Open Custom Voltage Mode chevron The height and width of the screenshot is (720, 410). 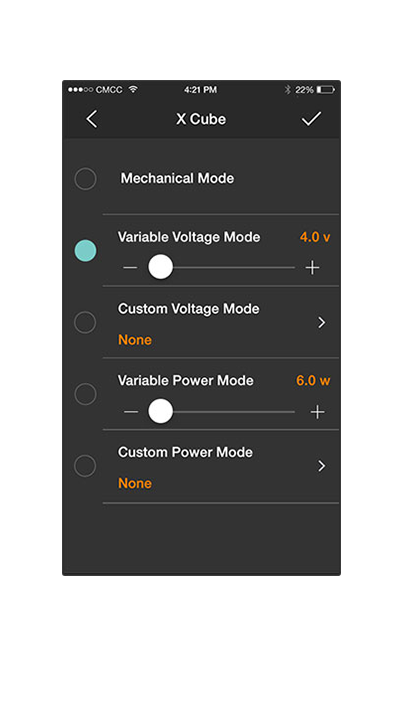[321, 323]
